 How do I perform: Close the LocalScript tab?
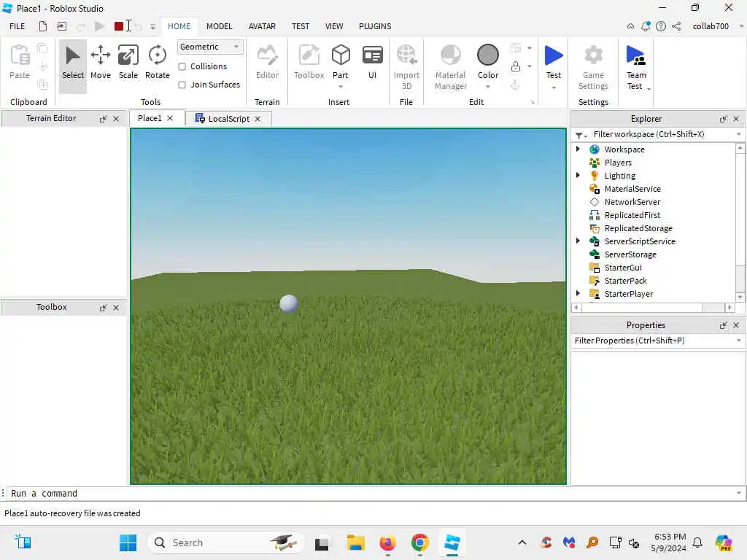[x=258, y=119]
